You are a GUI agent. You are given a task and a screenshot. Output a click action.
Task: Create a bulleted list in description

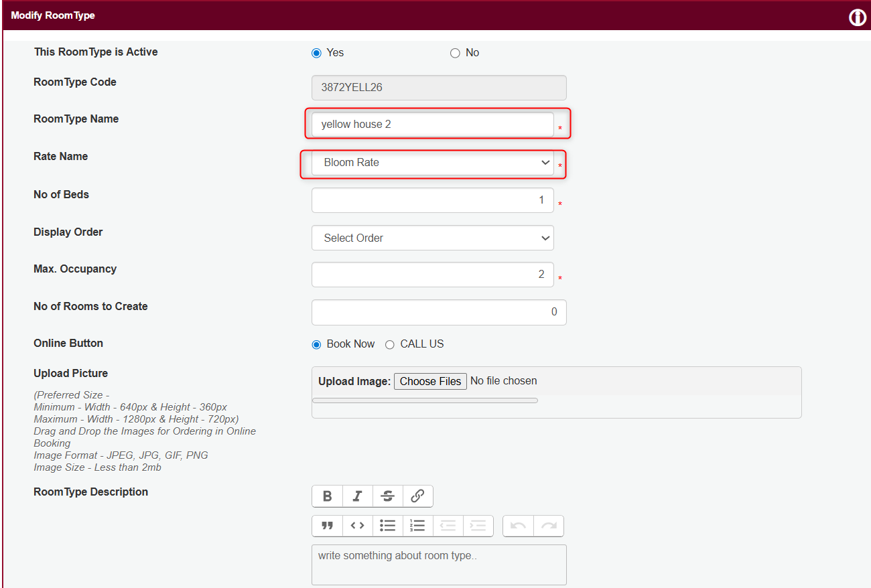click(x=387, y=526)
